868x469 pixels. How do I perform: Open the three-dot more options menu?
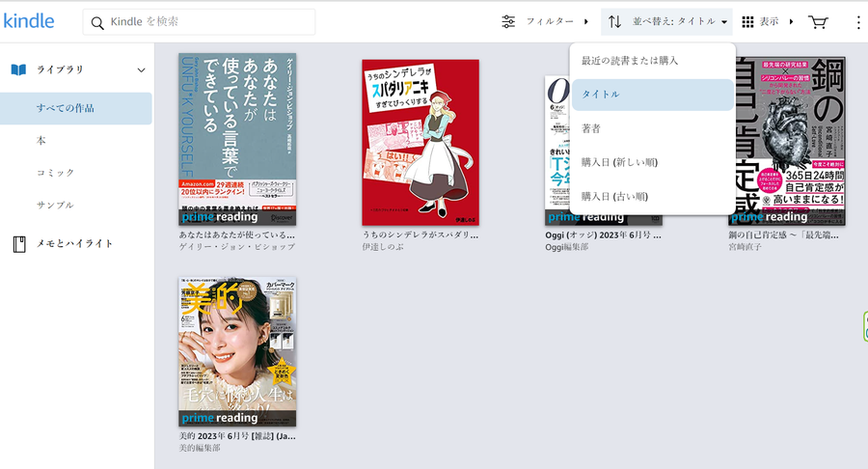point(858,22)
